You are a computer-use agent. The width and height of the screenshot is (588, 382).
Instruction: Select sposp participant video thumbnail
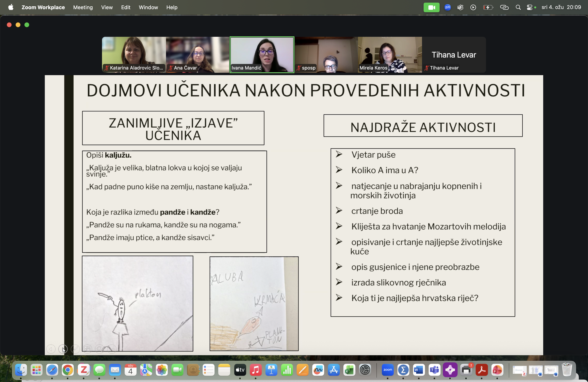(x=326, y=55)
